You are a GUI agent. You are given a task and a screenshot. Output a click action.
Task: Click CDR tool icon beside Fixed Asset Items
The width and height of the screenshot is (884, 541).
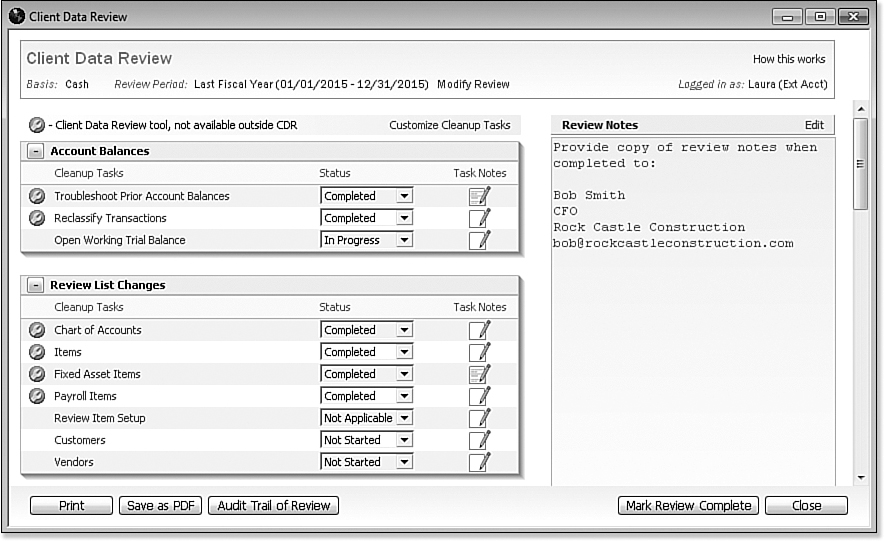pyautogui.click(x=37, y=374)
